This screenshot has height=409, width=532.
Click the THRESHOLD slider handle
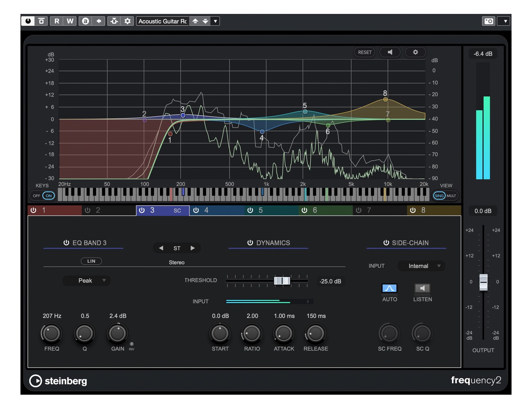tap(282, 281)
